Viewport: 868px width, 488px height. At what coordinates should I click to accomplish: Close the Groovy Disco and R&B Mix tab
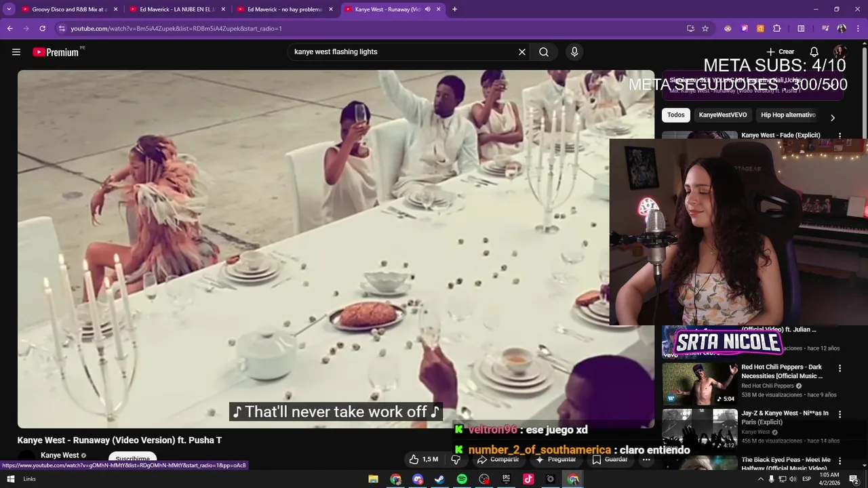[116, 9]
